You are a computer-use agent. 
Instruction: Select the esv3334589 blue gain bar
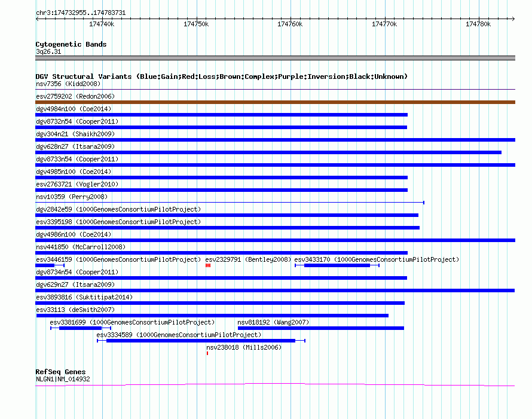[x=201, y=341]
